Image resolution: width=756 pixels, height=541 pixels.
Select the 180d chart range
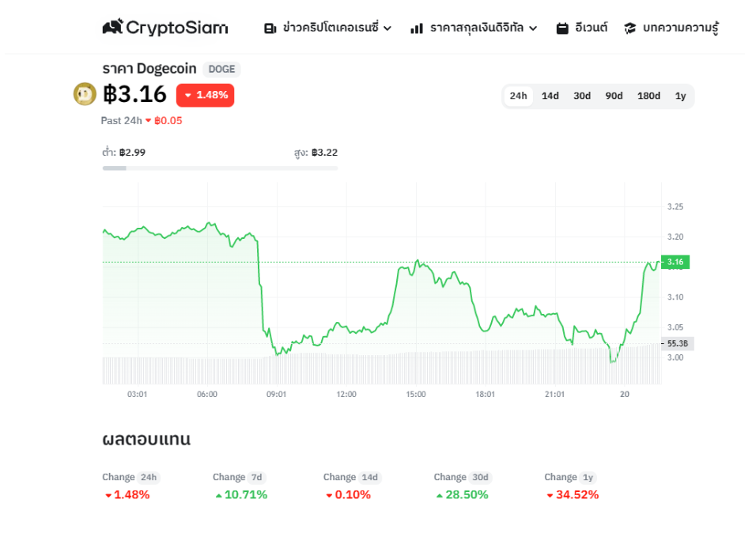648,96
